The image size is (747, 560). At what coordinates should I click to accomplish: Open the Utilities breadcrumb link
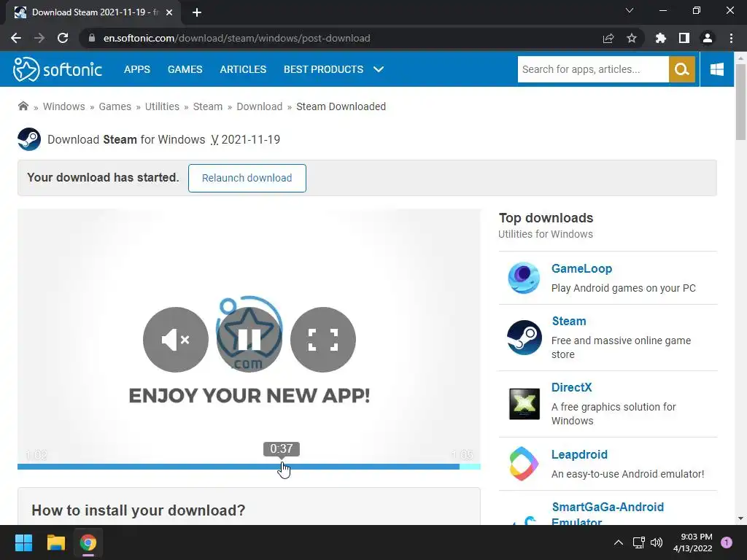pyautogui.click(x=162, y=106)
